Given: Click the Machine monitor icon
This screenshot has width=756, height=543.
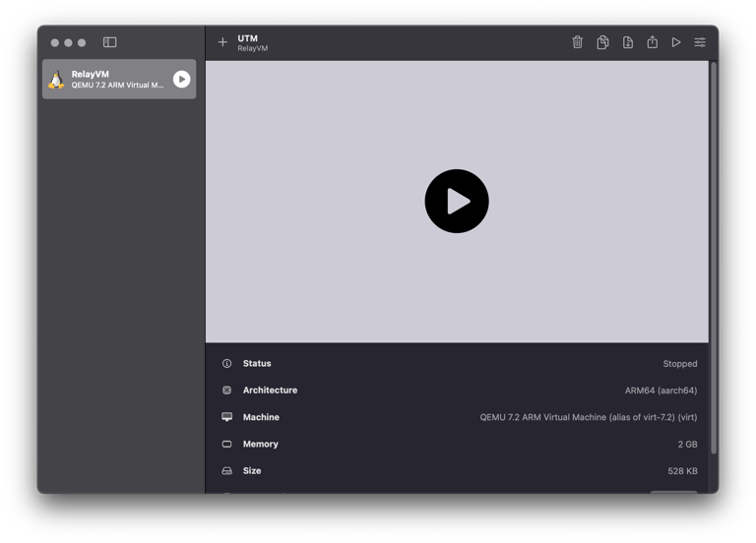Looking at the screenshot, I should [226, 417].
